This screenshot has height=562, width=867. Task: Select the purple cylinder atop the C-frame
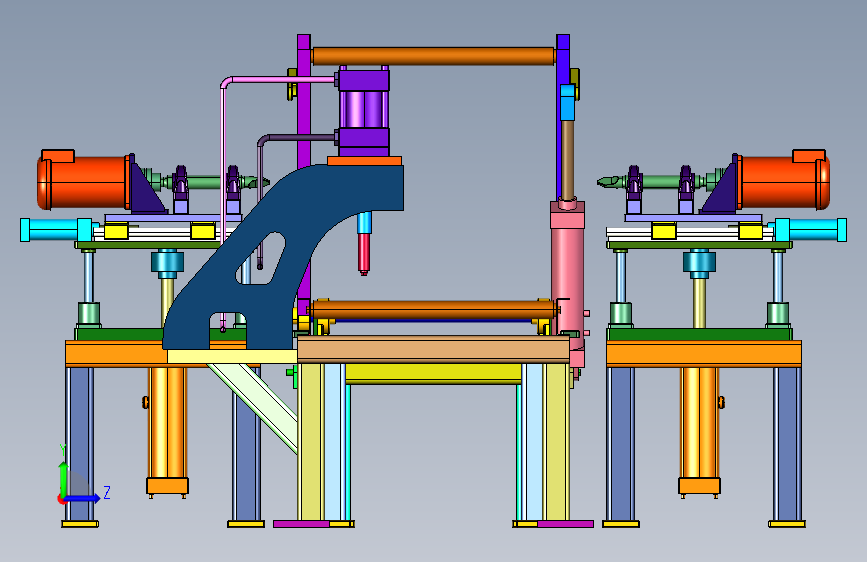pyautogui.click(x=364, y=111)
